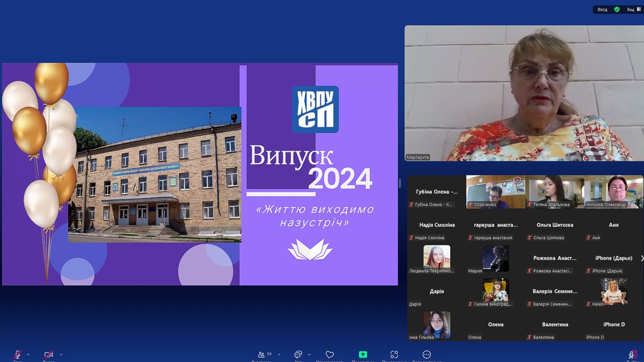644x362 pixels.
Task: Click the leave meeting icon
Action: pos(633,354)
